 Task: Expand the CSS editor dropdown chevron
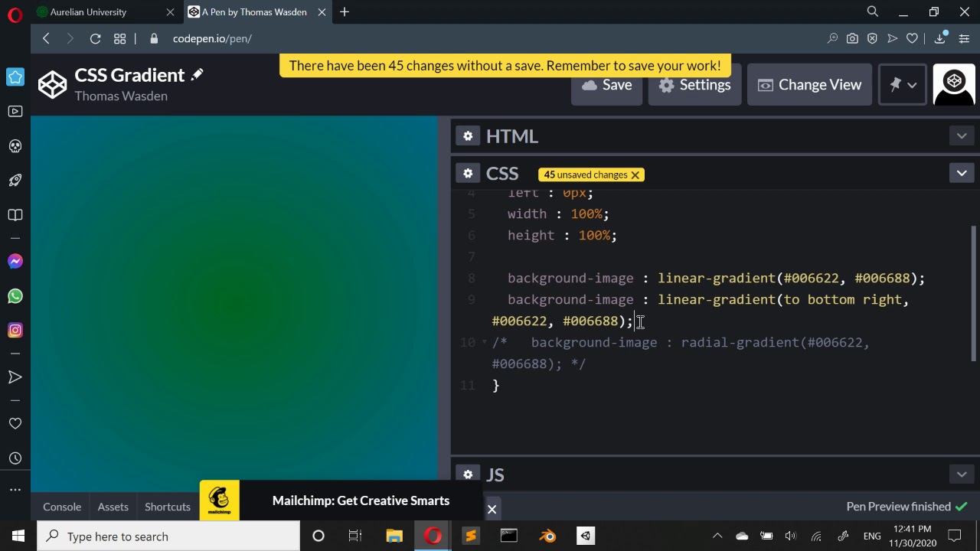pyautogui.click(x=962, y=174)
